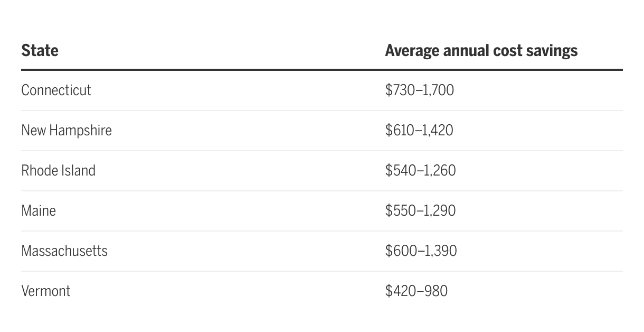644x332 pixels.
Task: Select the New Hampshire state cell
Action: [x=67, y=131]
